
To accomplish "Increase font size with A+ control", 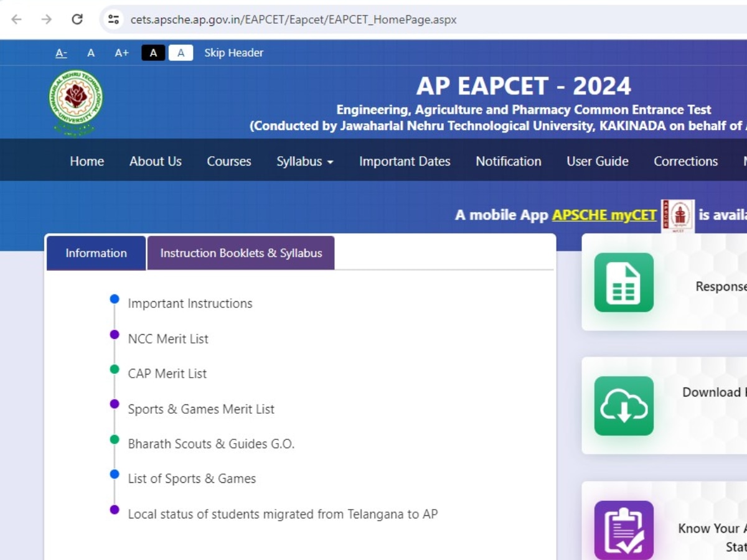I will 121,53.
